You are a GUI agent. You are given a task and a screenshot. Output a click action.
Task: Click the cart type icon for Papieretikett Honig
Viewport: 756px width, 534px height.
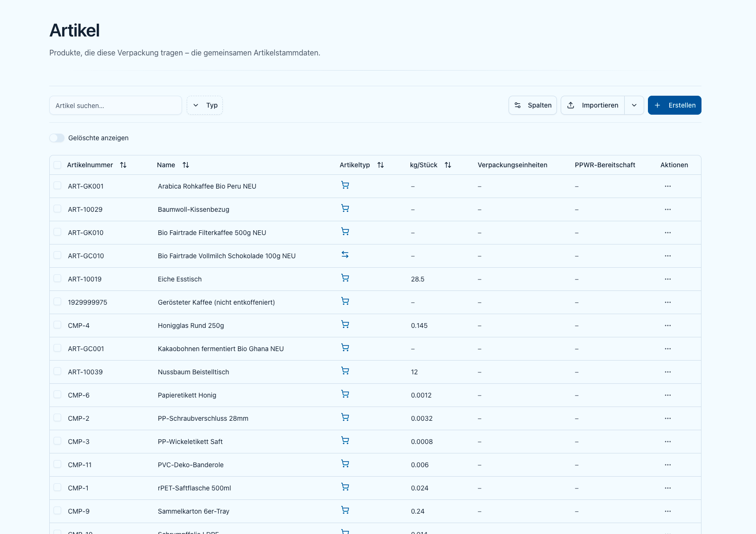(x=345, y=394)
